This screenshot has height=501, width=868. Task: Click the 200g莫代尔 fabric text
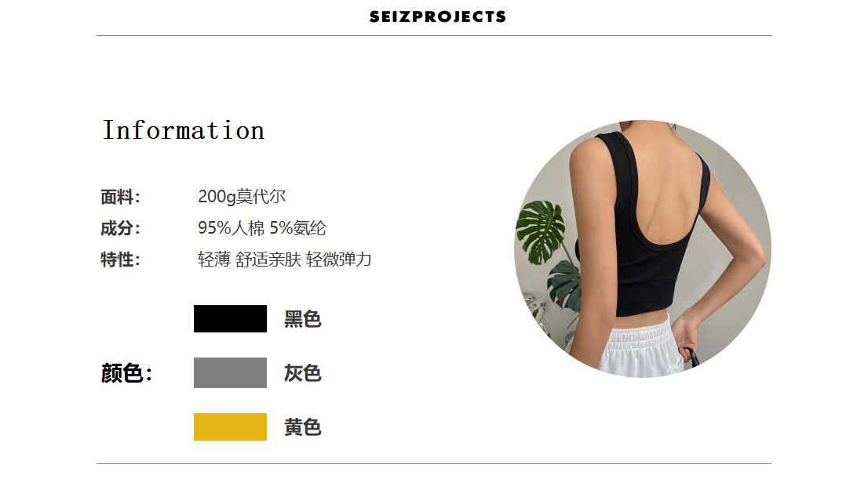pos(242,196)
